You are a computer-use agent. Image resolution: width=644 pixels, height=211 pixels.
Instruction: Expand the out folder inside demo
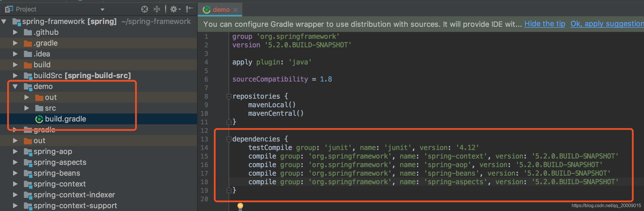pos(27,97)
